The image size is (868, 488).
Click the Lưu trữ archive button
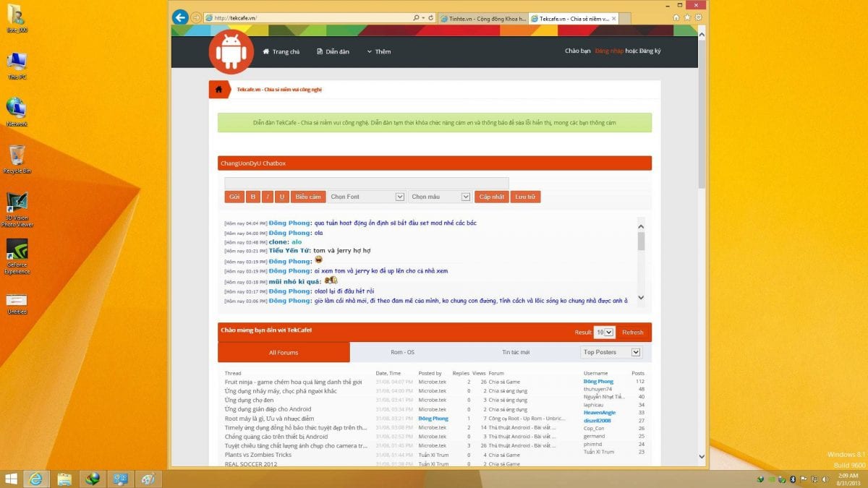tap(526, 197)
